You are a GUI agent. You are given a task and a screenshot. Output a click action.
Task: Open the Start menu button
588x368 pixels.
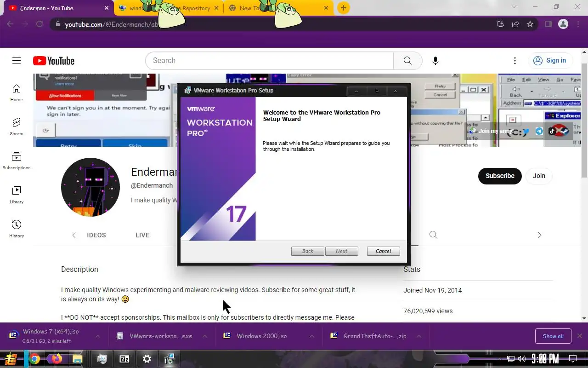coord(11,359)
